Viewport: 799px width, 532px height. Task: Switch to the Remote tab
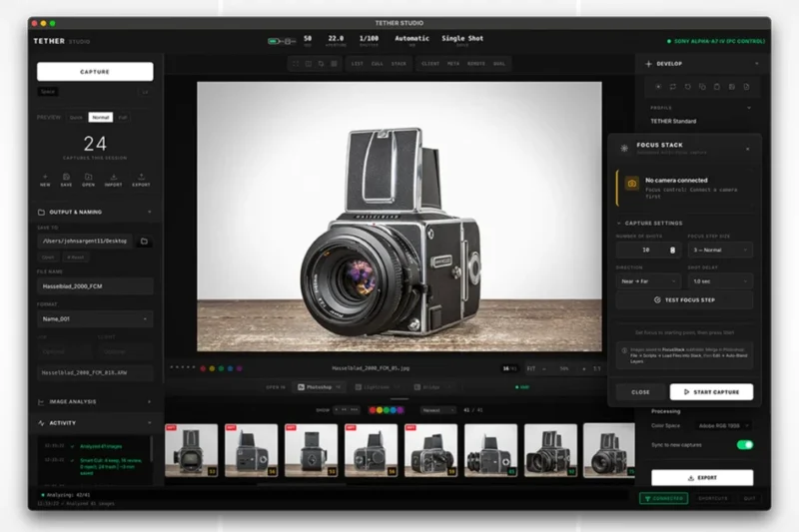click(x=476, y=64)
